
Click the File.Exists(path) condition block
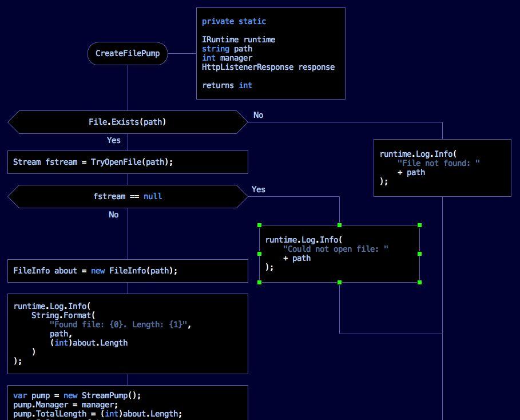coord(128,122)
